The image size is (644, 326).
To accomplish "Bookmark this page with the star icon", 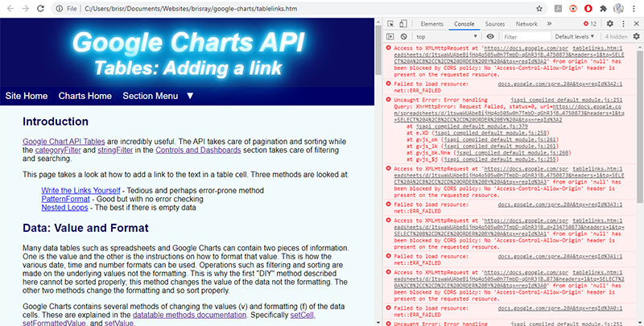I will pyautogui.click(x=539, y=9).
